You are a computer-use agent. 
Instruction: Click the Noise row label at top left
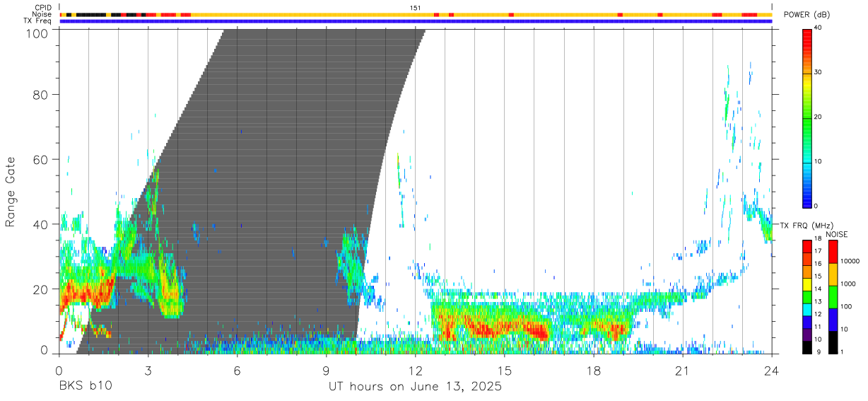pos(42,14)
